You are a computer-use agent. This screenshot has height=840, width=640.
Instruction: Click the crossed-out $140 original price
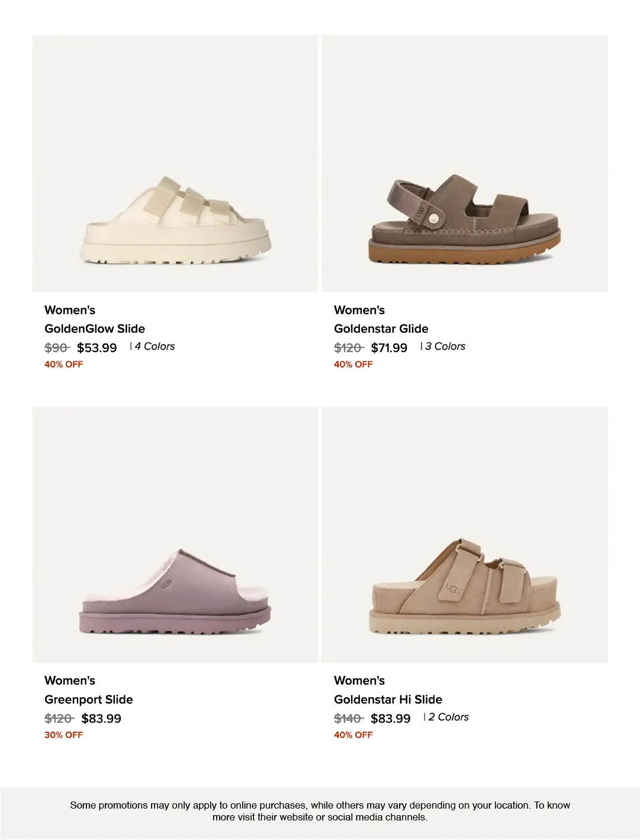[348, 719]
